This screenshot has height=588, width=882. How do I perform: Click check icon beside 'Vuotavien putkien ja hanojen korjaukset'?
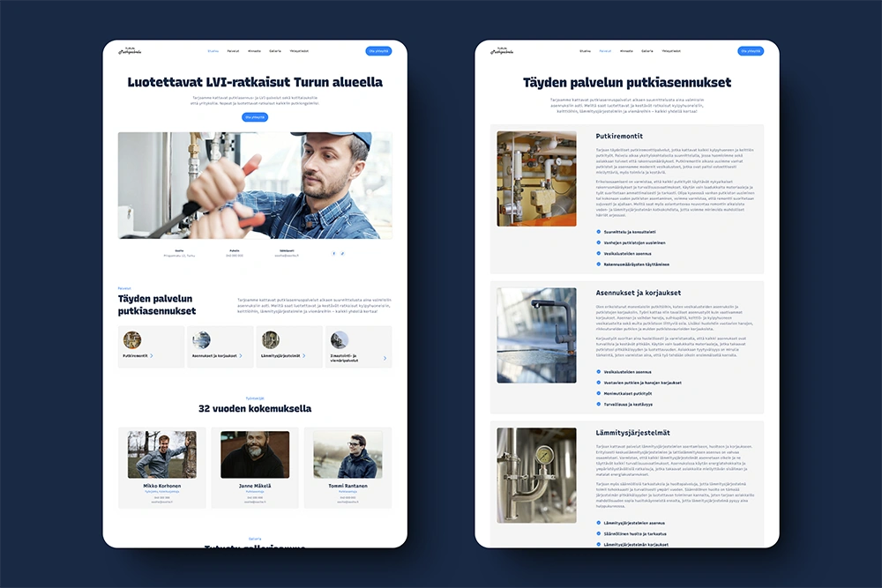(x=599, y=383)
